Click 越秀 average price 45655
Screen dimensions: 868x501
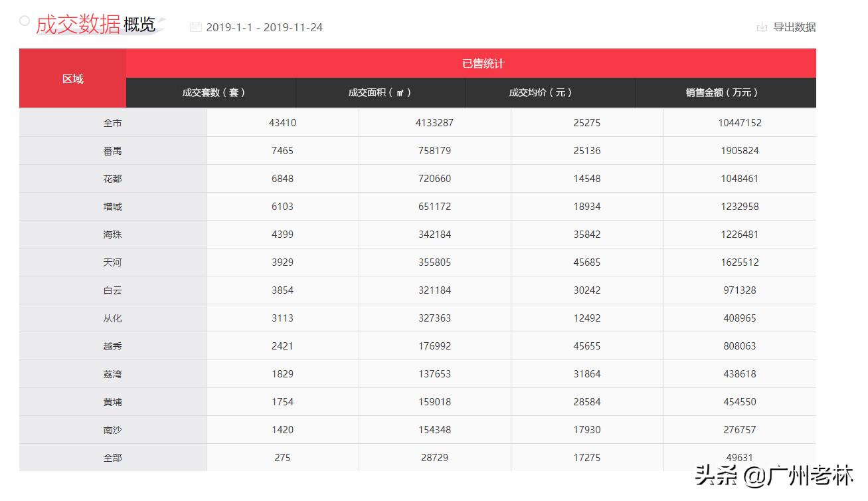pos(587,346)
